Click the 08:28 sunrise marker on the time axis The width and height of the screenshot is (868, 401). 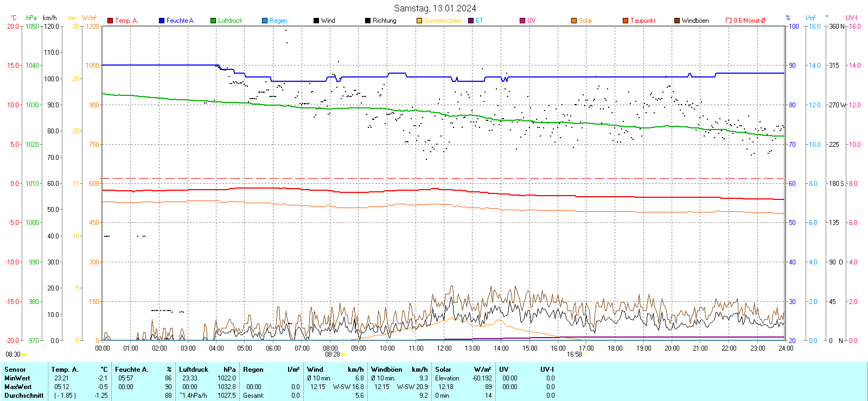[x=333, y=354]
